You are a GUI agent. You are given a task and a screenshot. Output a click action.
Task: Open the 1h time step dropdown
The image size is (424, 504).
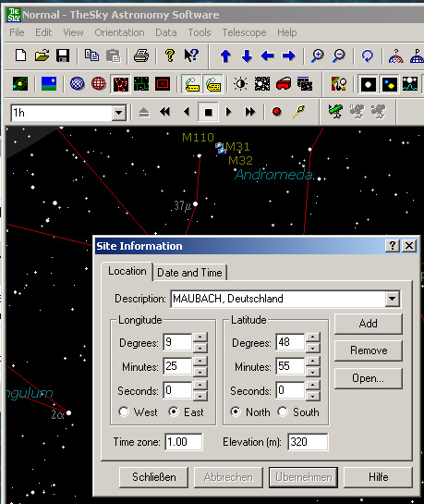pyautogui.click(x=119, y=113)
